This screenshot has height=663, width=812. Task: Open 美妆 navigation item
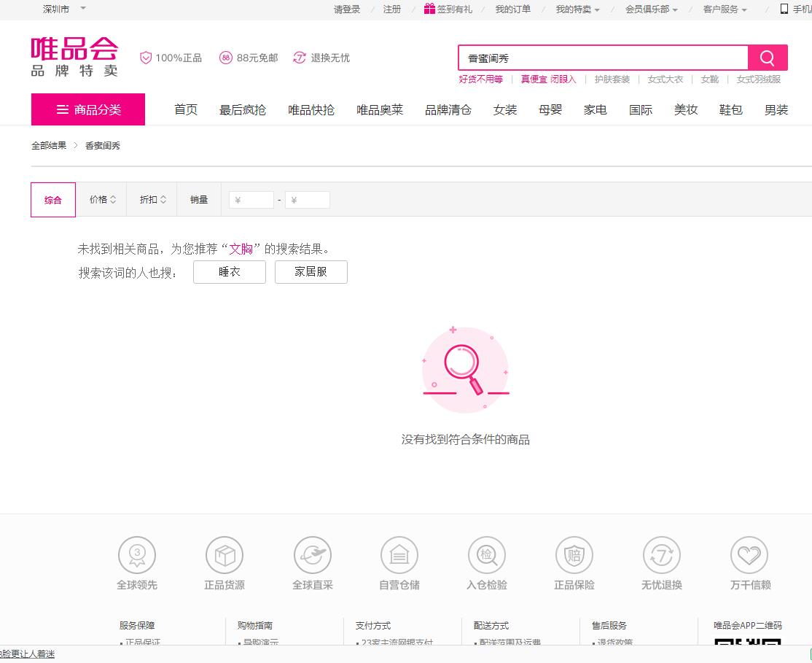pos(686,110)
